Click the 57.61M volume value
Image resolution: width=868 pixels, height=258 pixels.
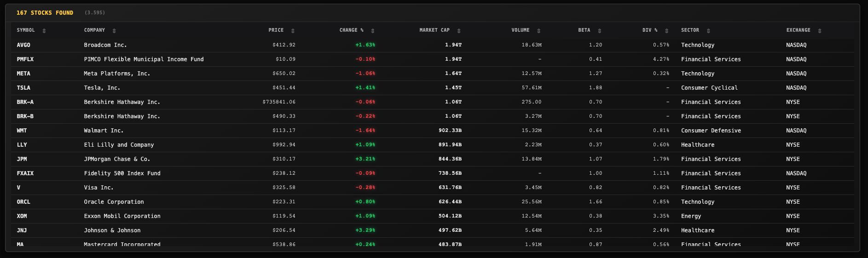532,88
